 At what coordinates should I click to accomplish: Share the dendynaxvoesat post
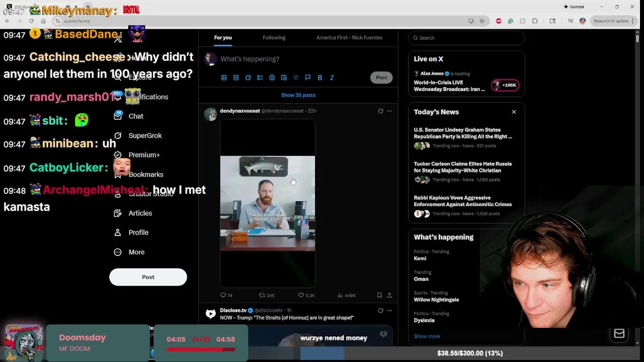(389, 296)
